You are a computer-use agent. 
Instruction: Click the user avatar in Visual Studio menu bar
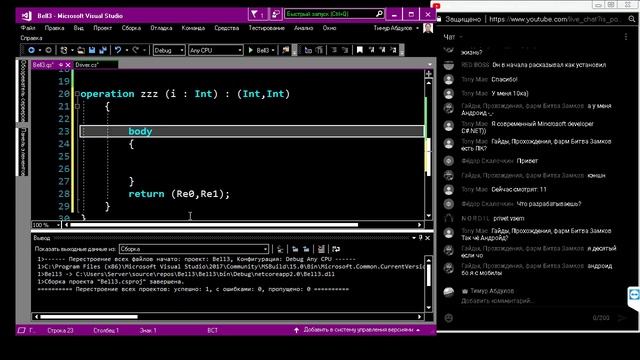click(428, 28)
